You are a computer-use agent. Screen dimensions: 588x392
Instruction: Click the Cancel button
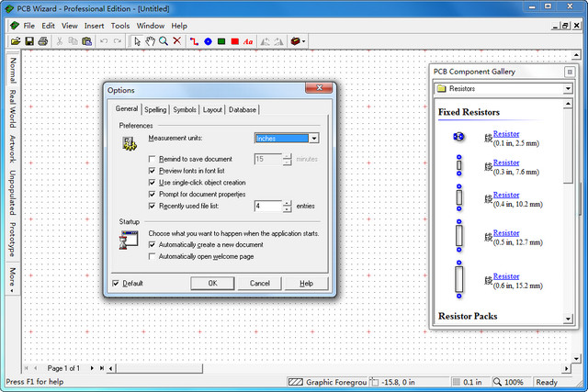point(259,284)
